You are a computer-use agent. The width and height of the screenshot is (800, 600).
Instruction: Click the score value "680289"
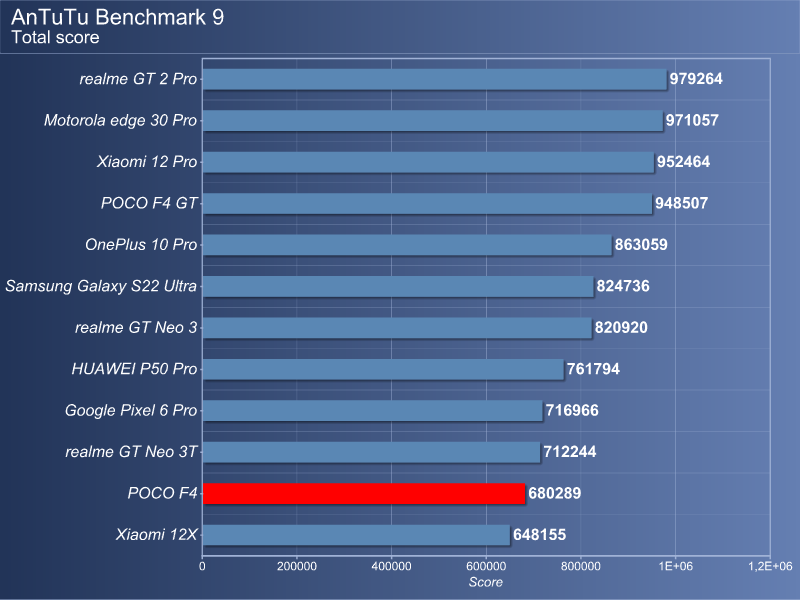tap(555, 493)
